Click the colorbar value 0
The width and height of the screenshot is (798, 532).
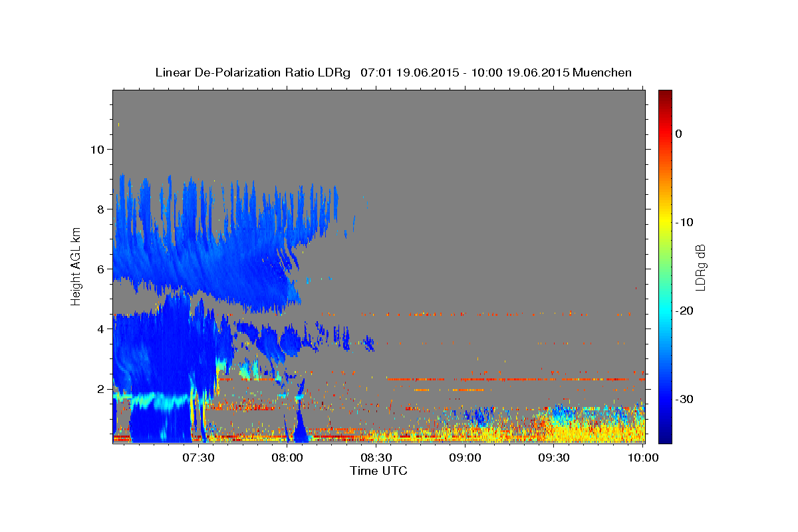[x=679, y=134]
